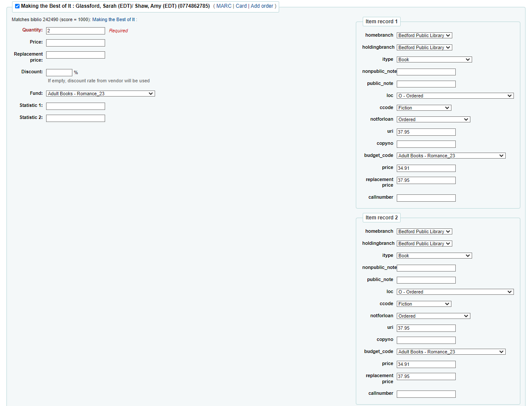
Task: Select Item record 1 budget_code dropdown
Action: coord(451,156)
